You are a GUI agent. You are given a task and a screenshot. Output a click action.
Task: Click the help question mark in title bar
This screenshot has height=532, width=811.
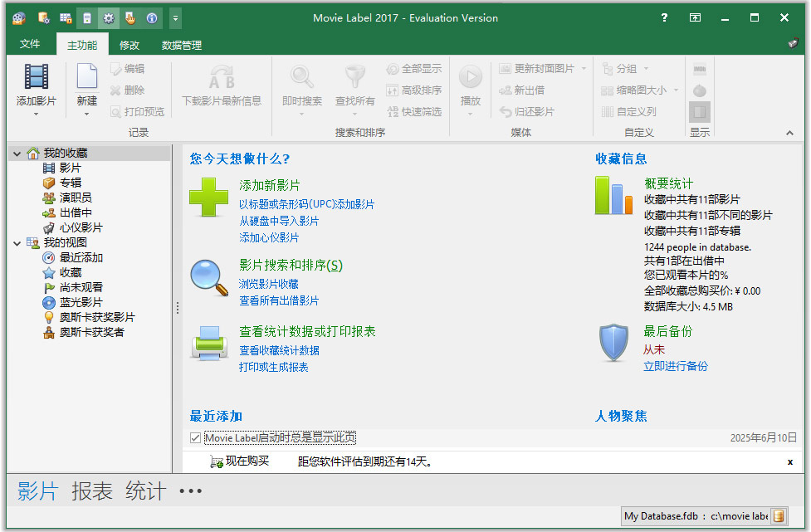(664, 18)
